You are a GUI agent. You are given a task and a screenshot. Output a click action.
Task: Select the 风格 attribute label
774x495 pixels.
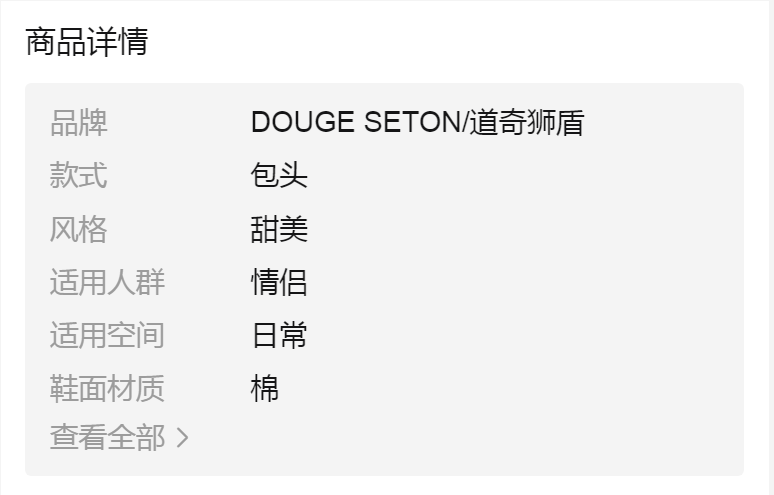click(x=79, y=229)
